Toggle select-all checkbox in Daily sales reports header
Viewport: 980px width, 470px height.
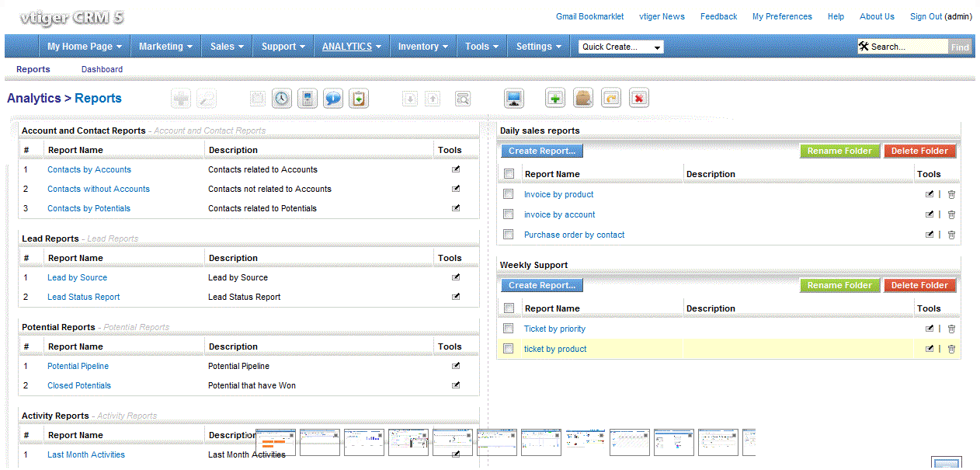click(509, 174)
